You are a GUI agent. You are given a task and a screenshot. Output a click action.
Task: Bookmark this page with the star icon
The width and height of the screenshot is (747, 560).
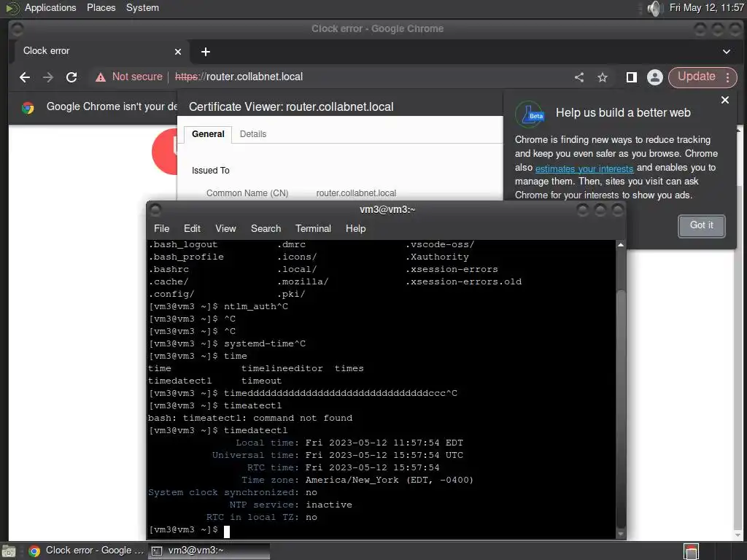[x=603, y=77]
